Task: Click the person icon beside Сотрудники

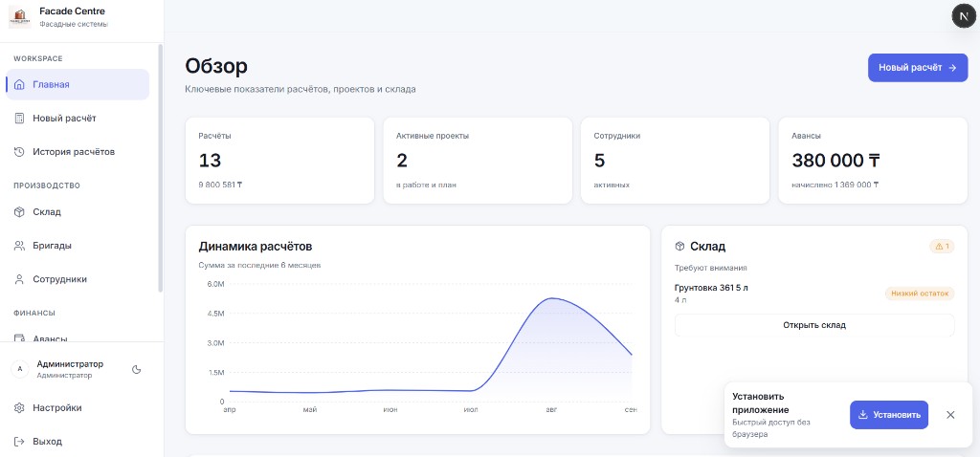Action: (x=19, y=279)
